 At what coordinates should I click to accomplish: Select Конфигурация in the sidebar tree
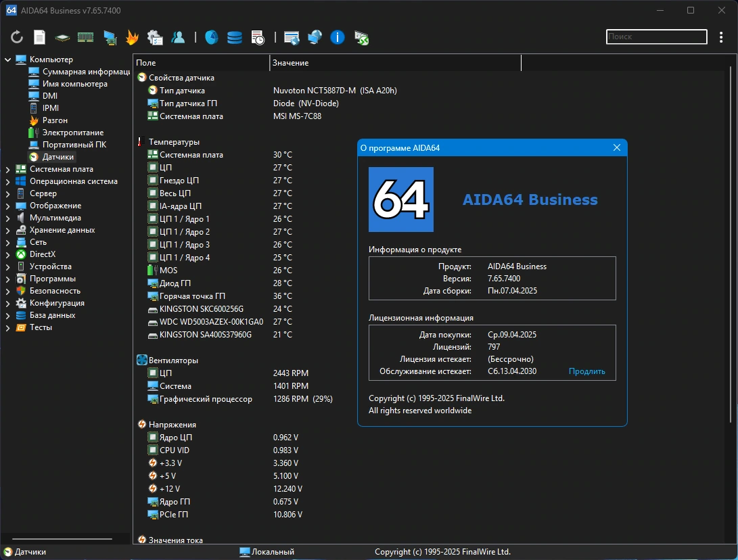pyautogui.click(x=50, y=303)
